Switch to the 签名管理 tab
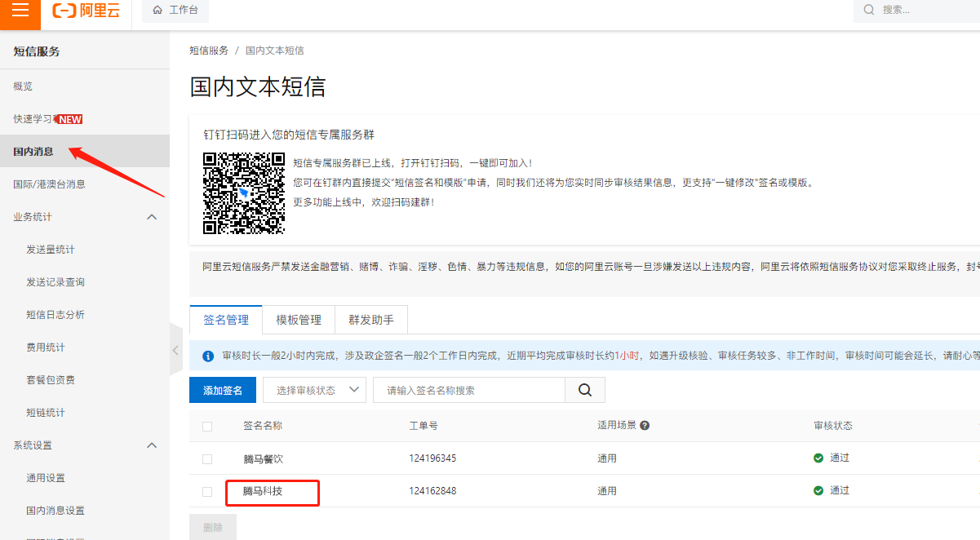Viewport: 980px width, 540px height. (226, 320)
